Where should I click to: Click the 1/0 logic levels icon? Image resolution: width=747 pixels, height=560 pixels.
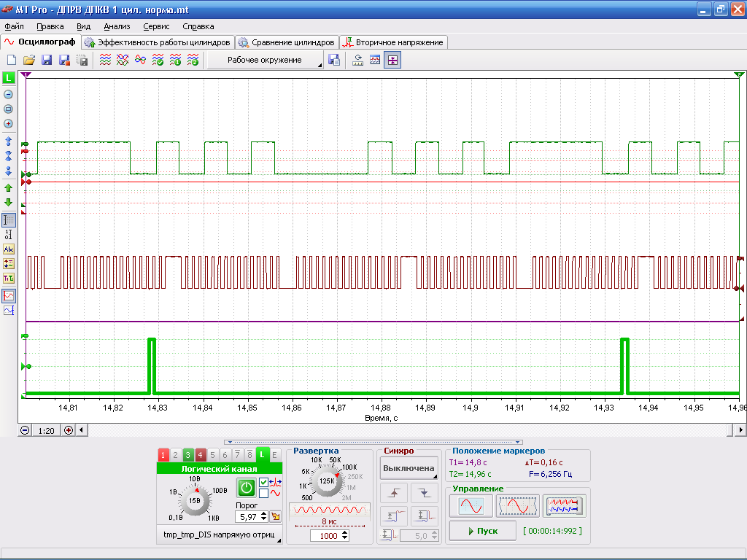tap(9, 235)
